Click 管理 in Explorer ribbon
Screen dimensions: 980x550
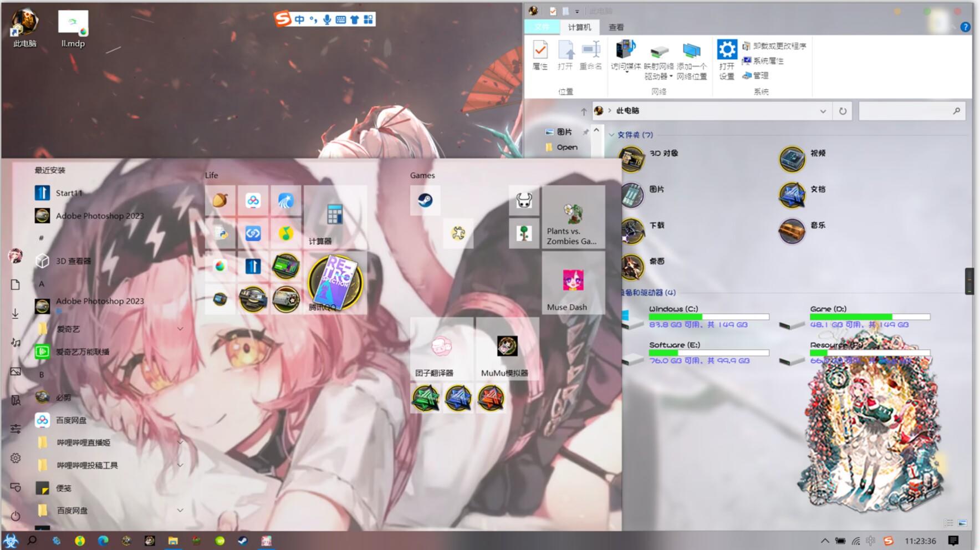[x=755, y=75]
